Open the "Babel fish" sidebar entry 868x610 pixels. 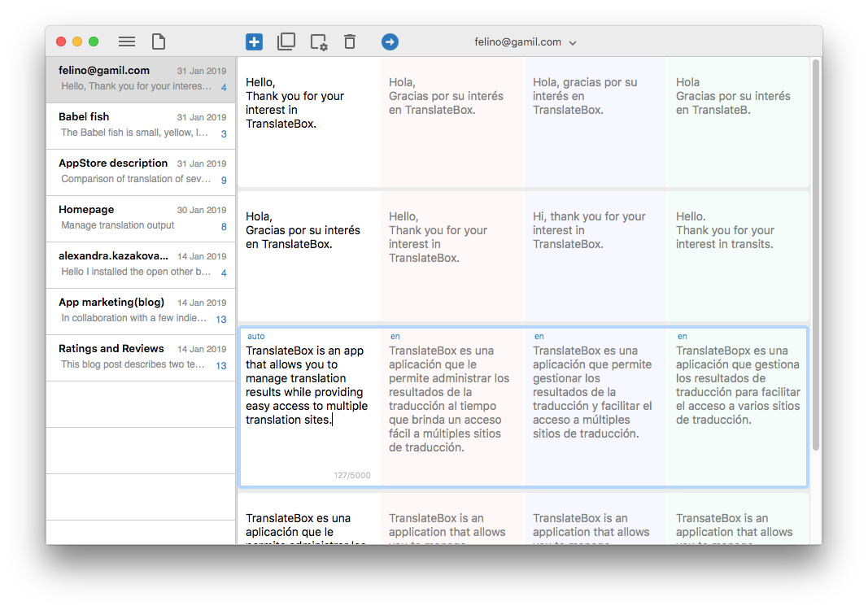pos(142,125)
